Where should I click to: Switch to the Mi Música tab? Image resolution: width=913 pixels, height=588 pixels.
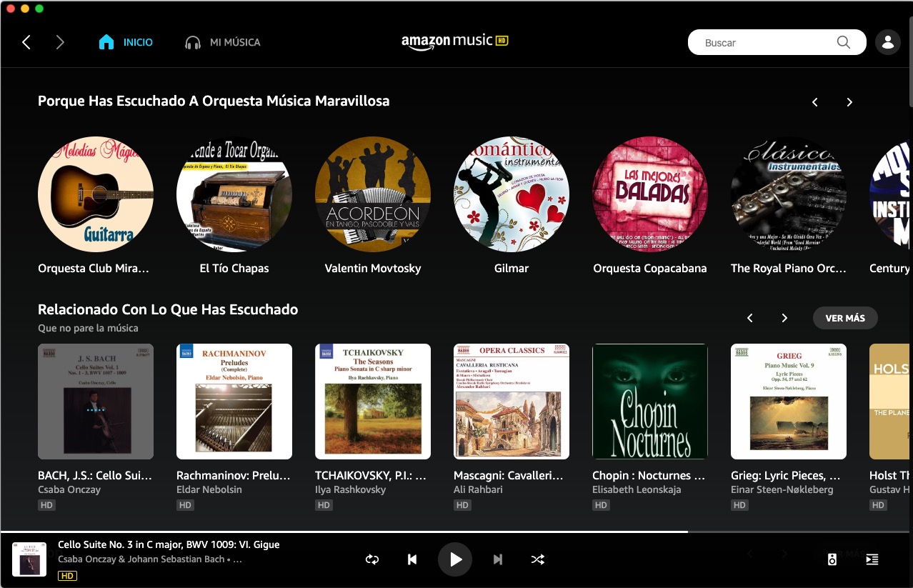[x=222, y=43]
